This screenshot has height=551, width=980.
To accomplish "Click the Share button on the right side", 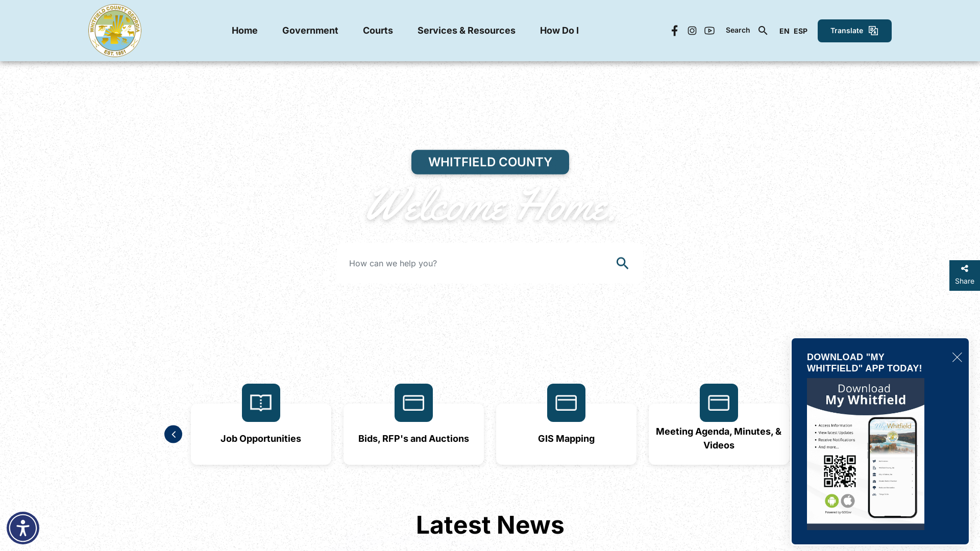I will [x=965, y=274].
